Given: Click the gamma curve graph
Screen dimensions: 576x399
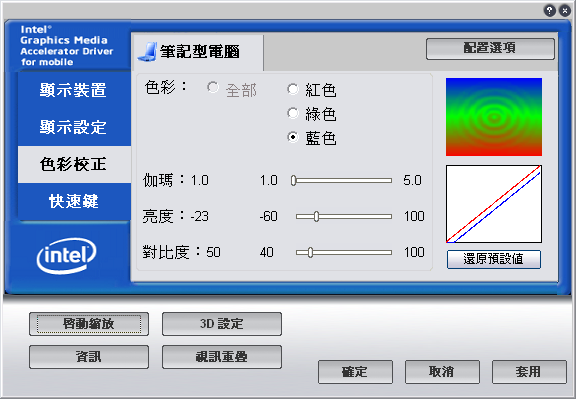Looking at the screenshot, I should coord(494,204).
